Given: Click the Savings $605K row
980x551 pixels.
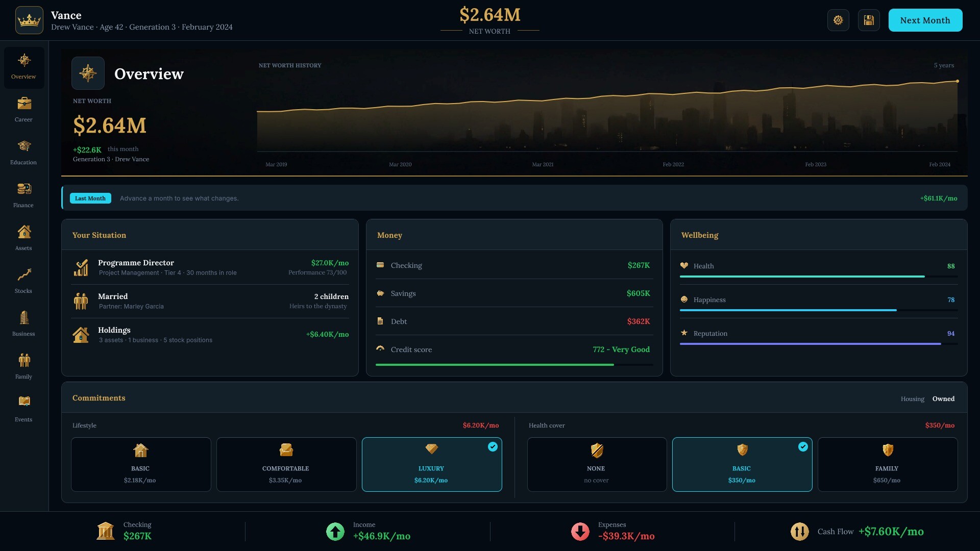Looking at the screenshot, I should 513,293.
